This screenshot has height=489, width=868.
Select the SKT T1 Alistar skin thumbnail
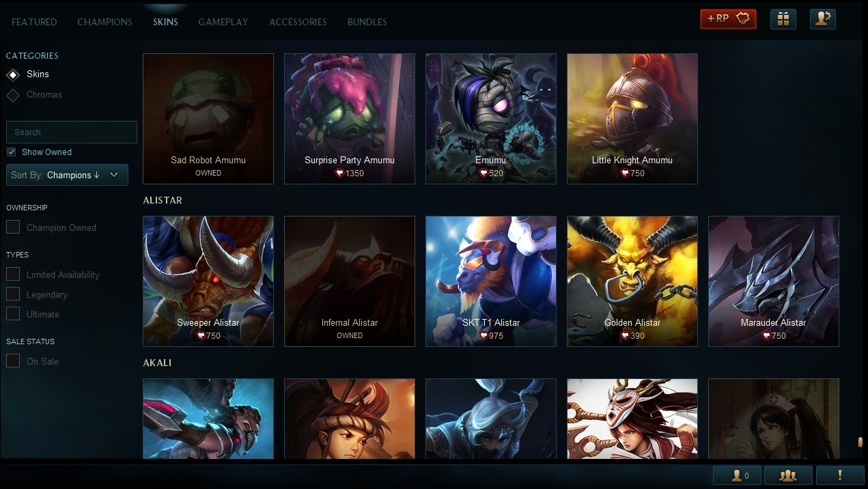click(491, 281)
